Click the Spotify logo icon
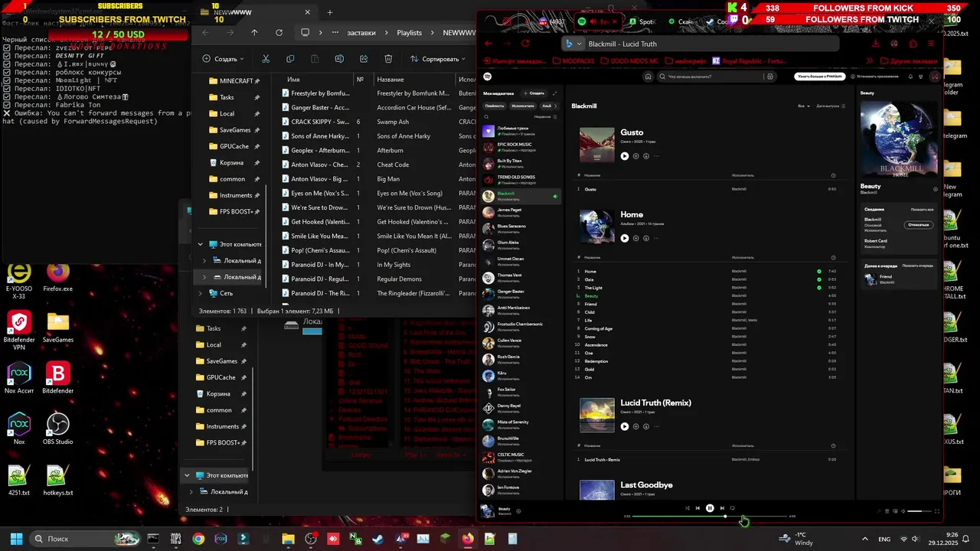The image size is (980, 551). tap(488, 77)
